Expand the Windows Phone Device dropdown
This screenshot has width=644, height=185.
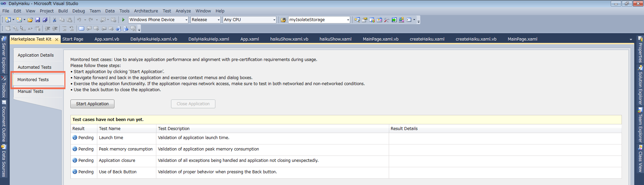click(186, 20)
